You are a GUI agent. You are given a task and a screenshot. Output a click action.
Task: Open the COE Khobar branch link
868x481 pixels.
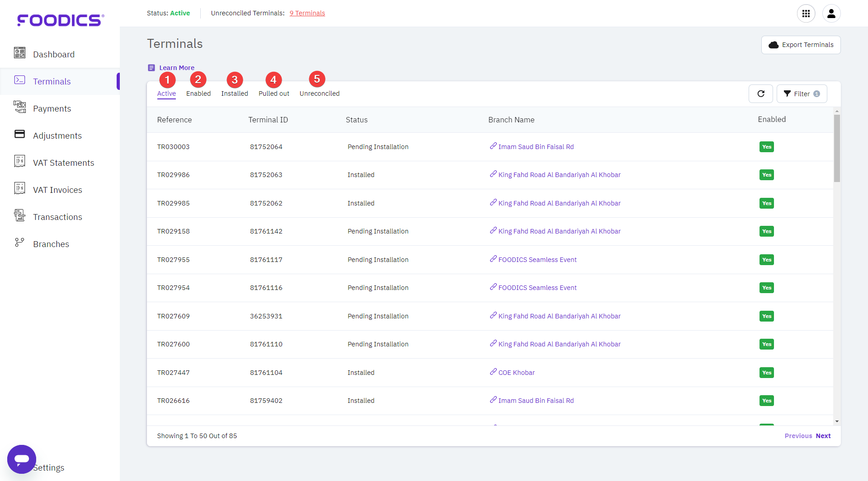(517, 373)
